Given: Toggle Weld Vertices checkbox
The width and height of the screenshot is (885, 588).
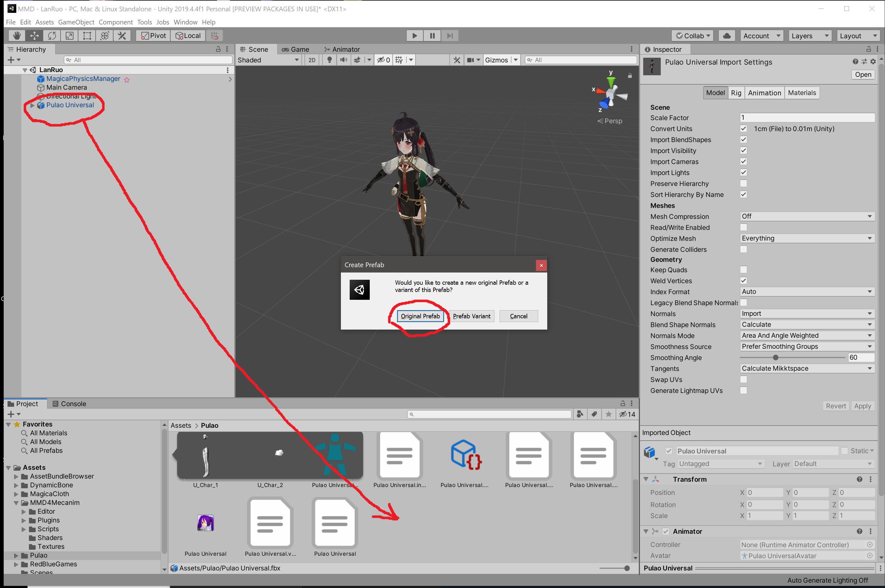Looking at the screenshot, I should tap(743, 280).
